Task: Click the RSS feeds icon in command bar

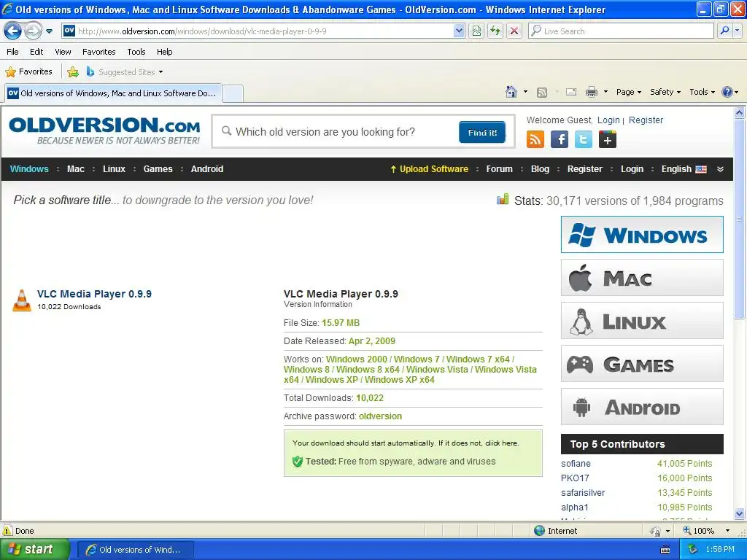Action: pyautogui.click(x=542, y=93)
